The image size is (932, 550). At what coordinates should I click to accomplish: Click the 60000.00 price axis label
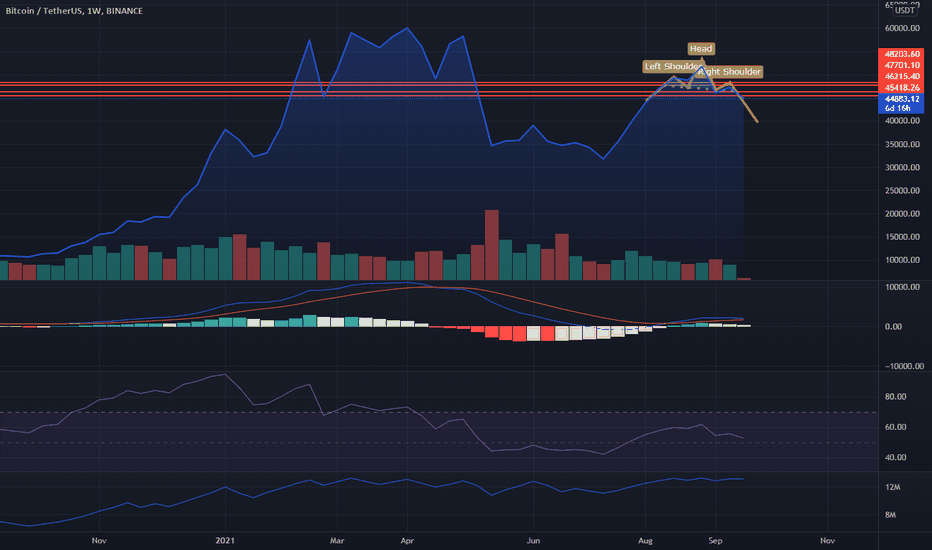tap(902, 28)
